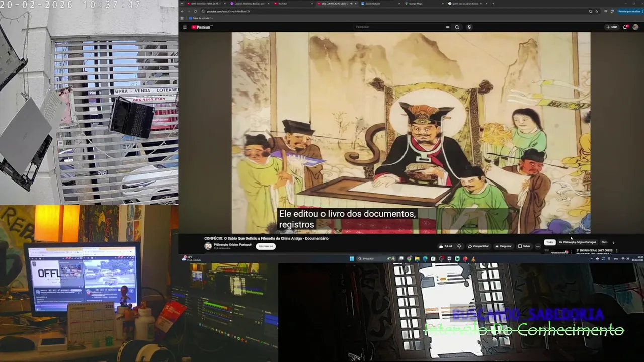Click Reiniciar para atualizar button
The width and height of the screenshot is (644, 362).
pos(629,11)
